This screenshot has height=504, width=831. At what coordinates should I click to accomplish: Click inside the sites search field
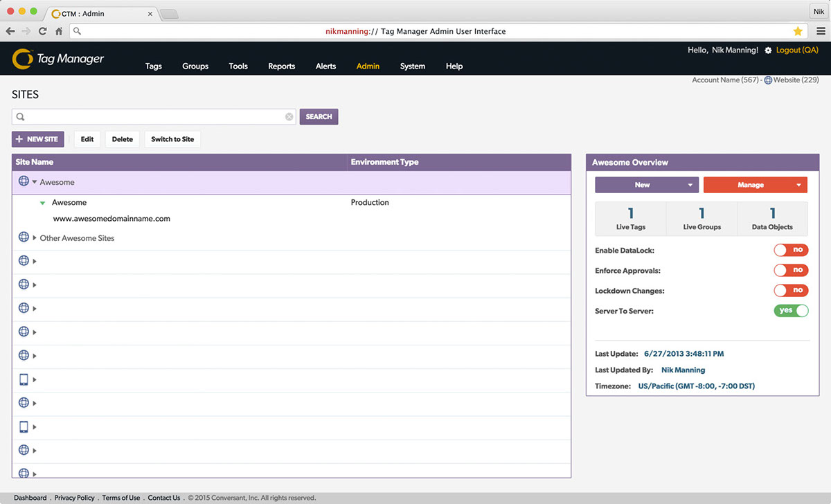coord(152,117)
